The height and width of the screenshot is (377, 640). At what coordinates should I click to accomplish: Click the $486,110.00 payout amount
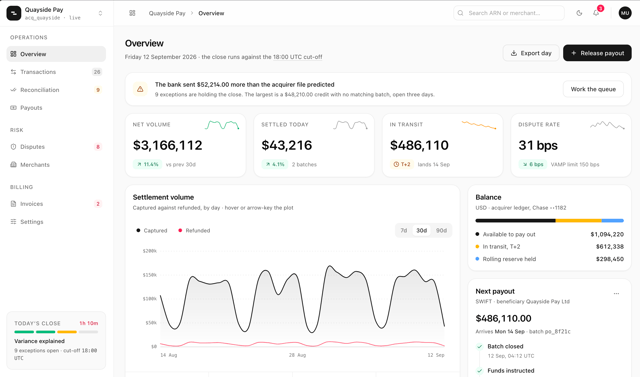[x=503, y=318]
